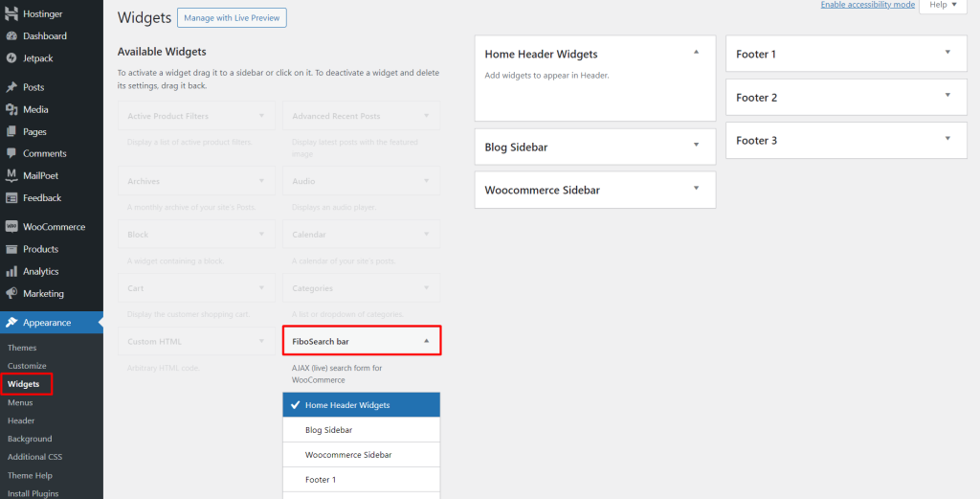Open the Help dropdown tab
The width and height of the screenshot is (980, 499).
[943, 6]
